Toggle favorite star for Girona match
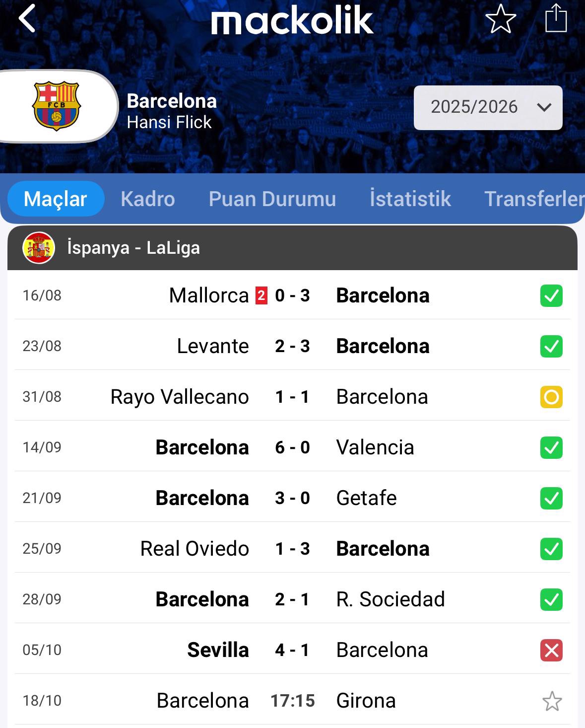 coord(552,701)
